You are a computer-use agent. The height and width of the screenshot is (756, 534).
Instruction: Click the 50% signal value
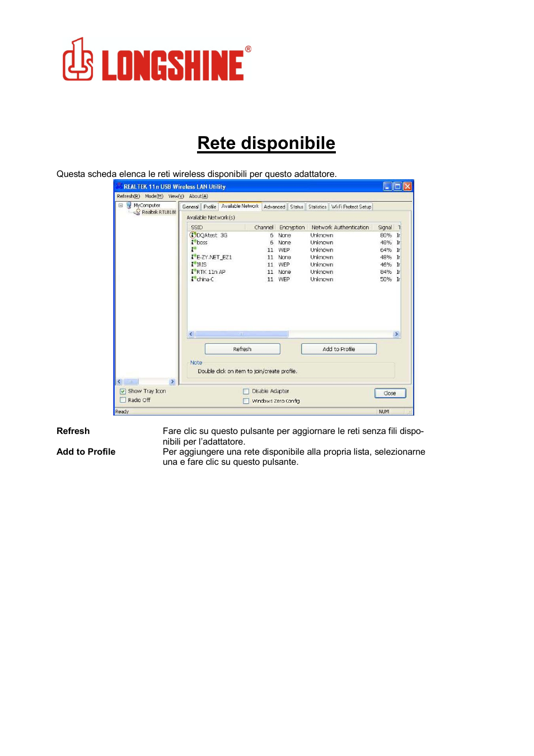[386, 279]
